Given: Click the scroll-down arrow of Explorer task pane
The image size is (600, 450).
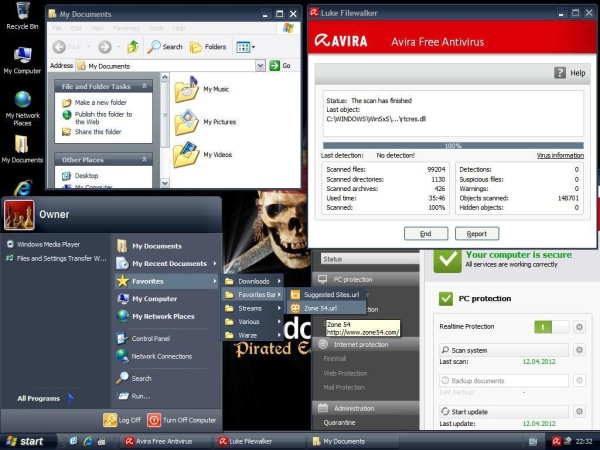Looking at the screenshot, I should pos(165,183).
